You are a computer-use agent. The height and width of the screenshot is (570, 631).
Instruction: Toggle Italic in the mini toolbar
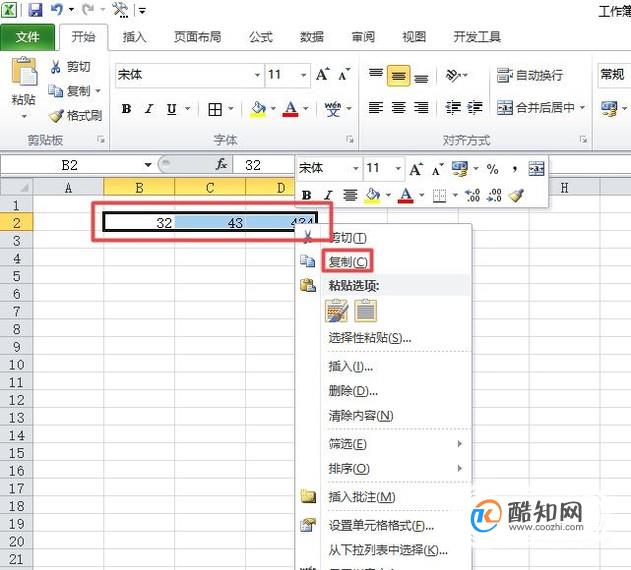click(328, 196)
